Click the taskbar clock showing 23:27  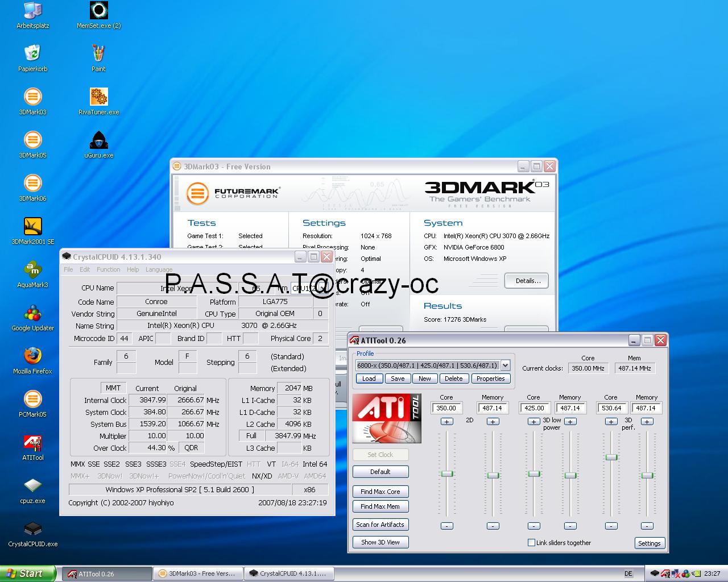pyautogui.click(x=712, y=574)
